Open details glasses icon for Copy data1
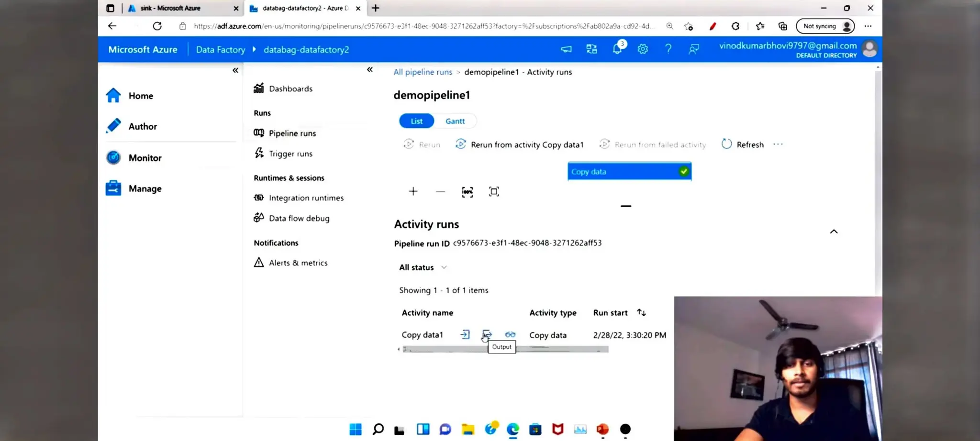The image size is (980, 441). [510, 335]
